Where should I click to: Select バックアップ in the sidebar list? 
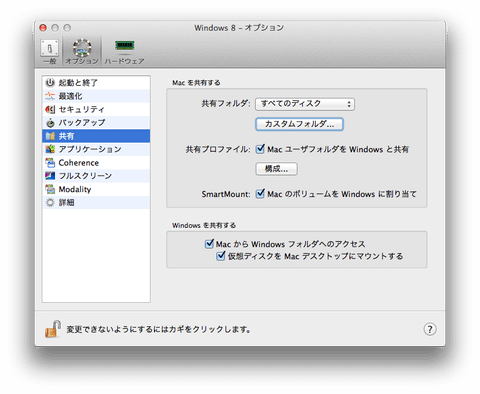tap(96, 123)
